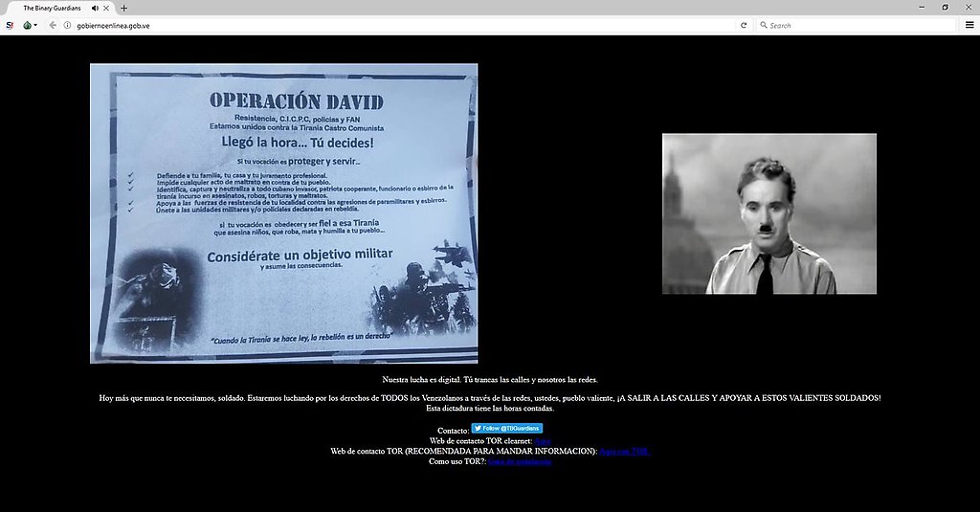Restore down the browser window

[945, 7]
